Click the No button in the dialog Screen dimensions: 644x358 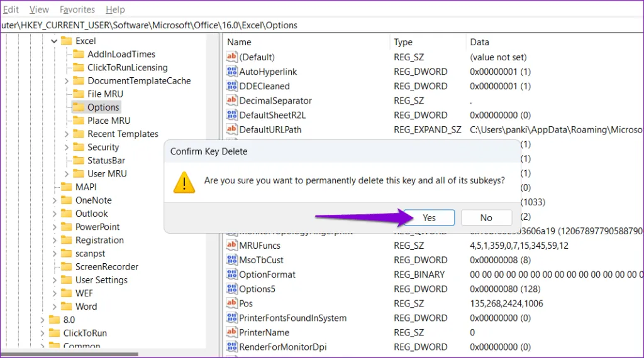coord(486,217)
